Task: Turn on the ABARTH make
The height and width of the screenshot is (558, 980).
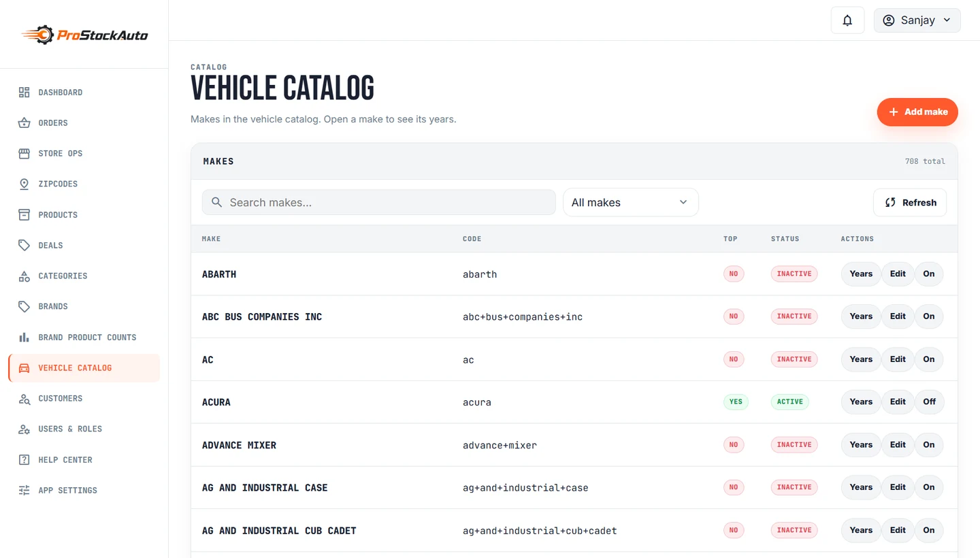Action: click(x=929, y=274)
